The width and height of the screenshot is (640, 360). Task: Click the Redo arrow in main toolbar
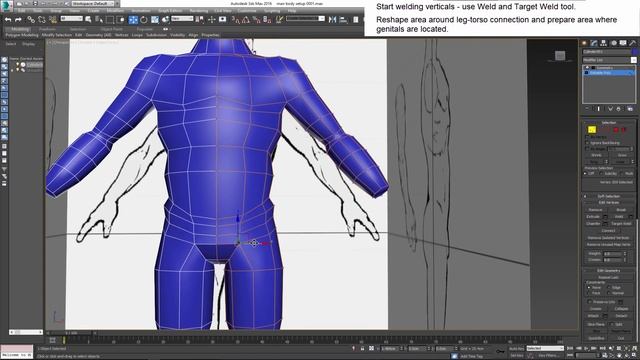[18, 19]
